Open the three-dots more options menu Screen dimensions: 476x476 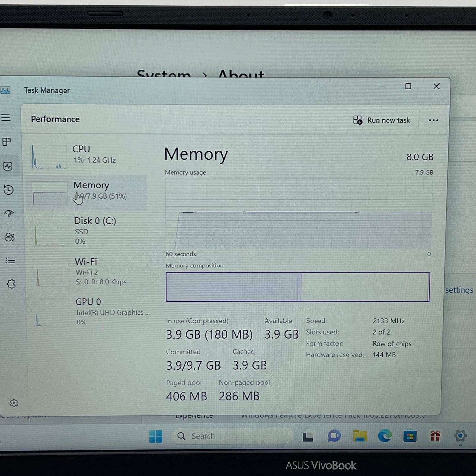point(434,120)
